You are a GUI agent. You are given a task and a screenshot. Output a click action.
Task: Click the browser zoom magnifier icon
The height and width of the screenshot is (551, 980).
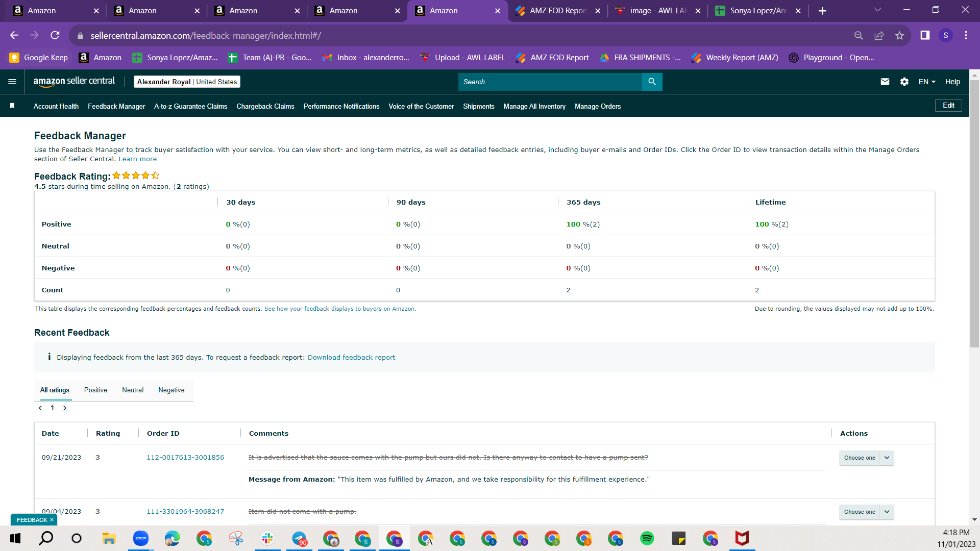[x=859, y=35]
